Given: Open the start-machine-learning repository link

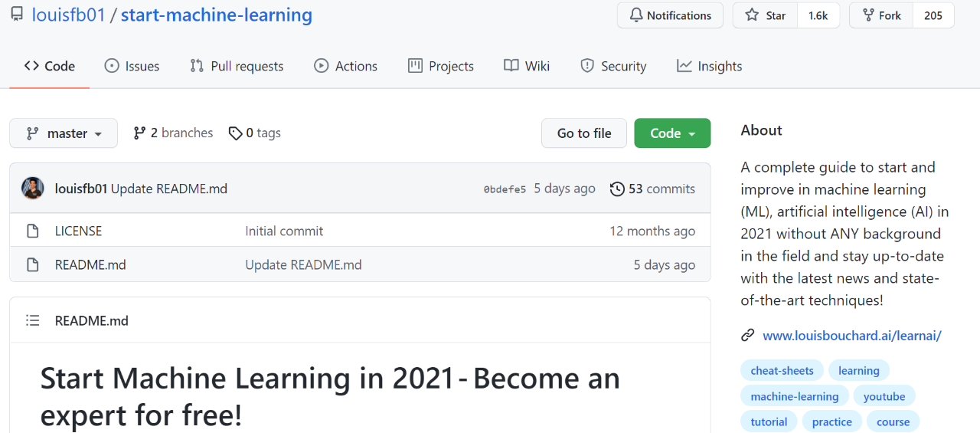Looking at the screenshot, I should click(217, 15).
